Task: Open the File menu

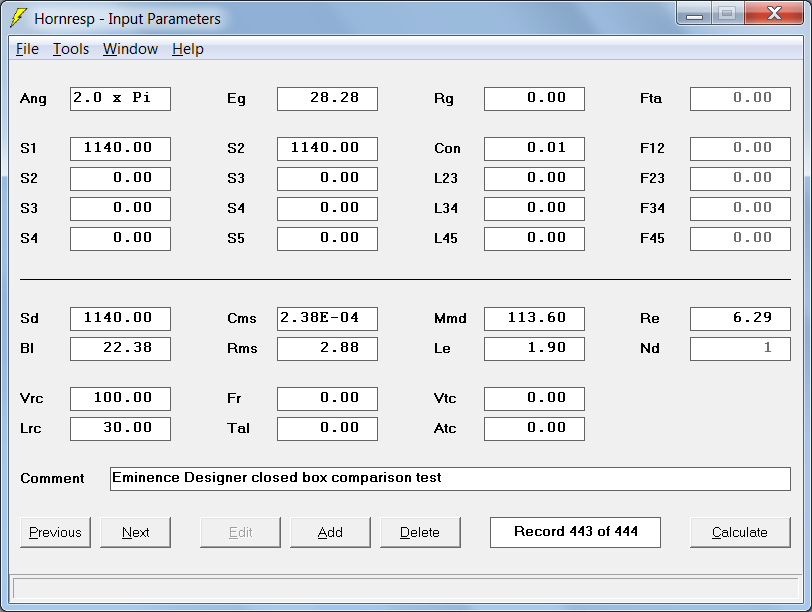Action: [x=27, y=49]
